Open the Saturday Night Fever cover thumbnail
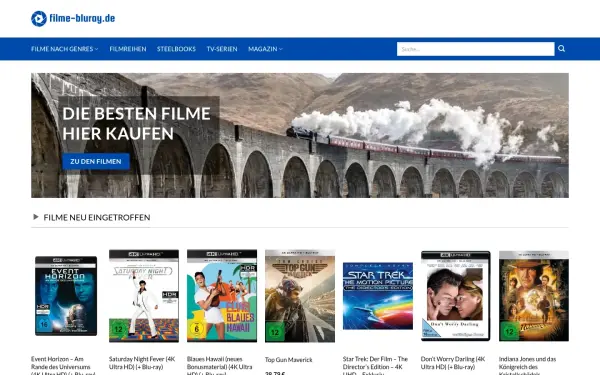 144,296
